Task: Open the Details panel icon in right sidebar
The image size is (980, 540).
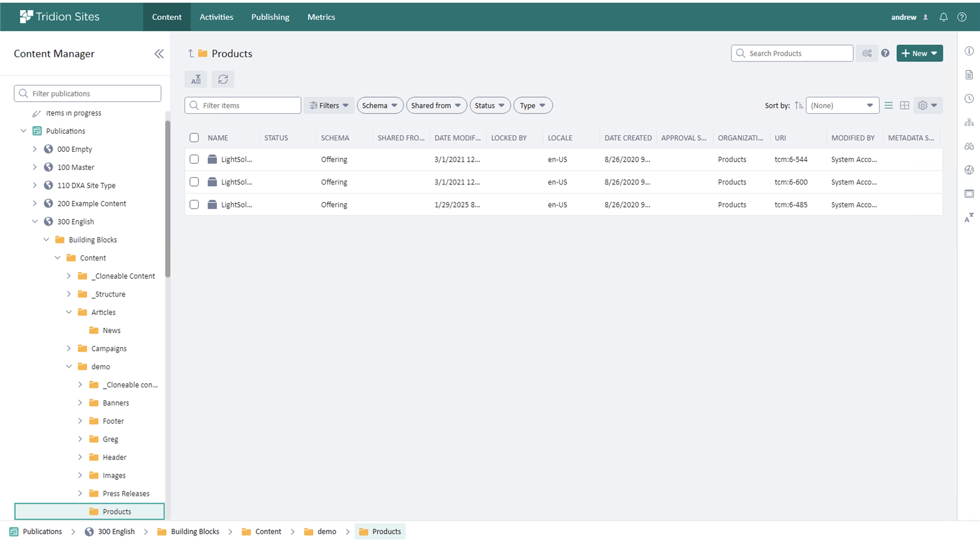Action: (x=969, y=75)
